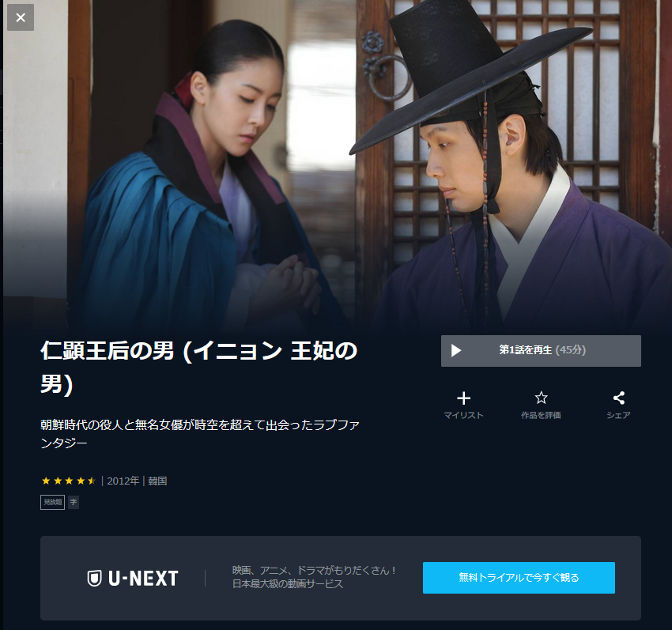Tap the outlined star rate icon
672x630 pixels.
pyautogui.click(x=541, y=398)
